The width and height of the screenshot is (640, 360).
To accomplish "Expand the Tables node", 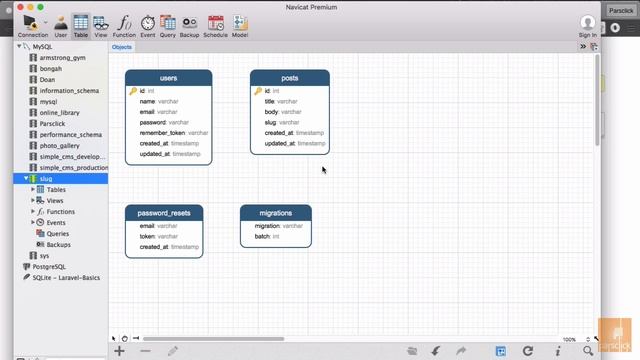I will pos(33,189).
